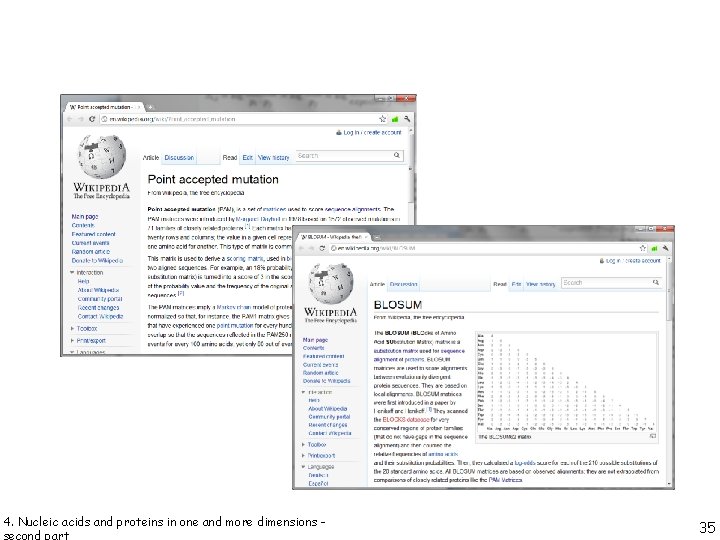Click the back arrow in the Point accepted mutation window
This screenshot has width=720, height=540.
click(x=70, y=119)
